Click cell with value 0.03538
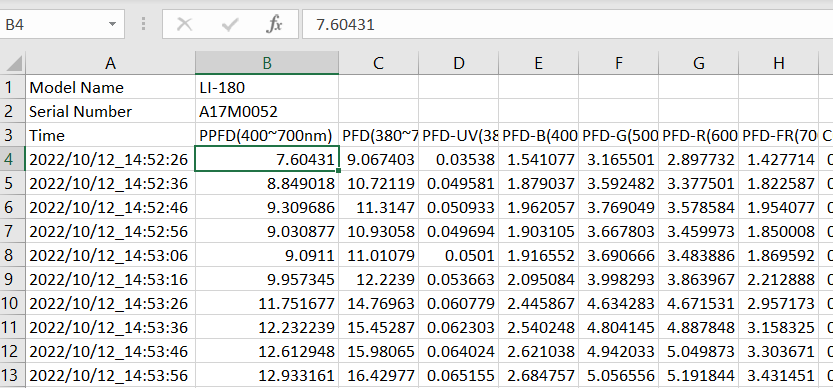The width and height of the screenshot is (833, 388). click(458, 159)
